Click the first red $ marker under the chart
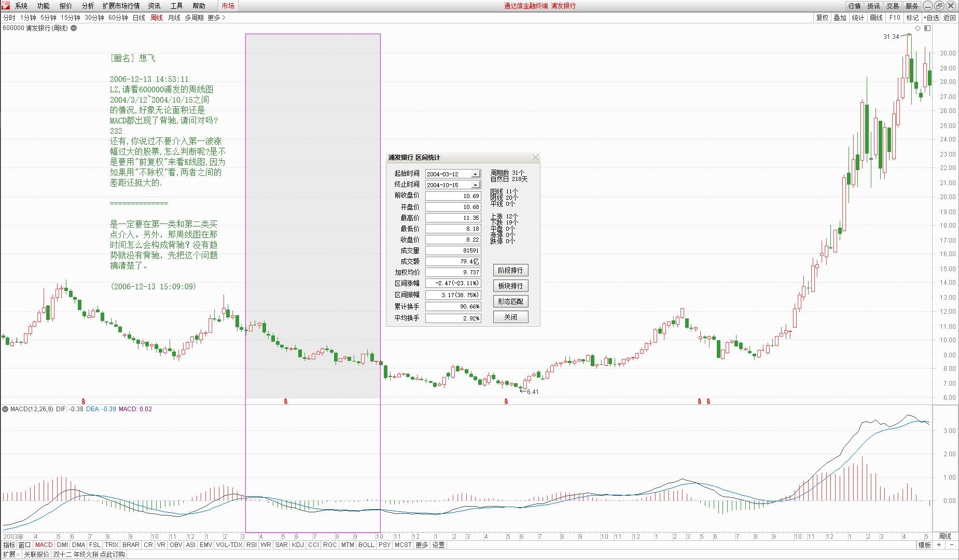Viewport: 959px width, 560px height. (x=83, y=401)
